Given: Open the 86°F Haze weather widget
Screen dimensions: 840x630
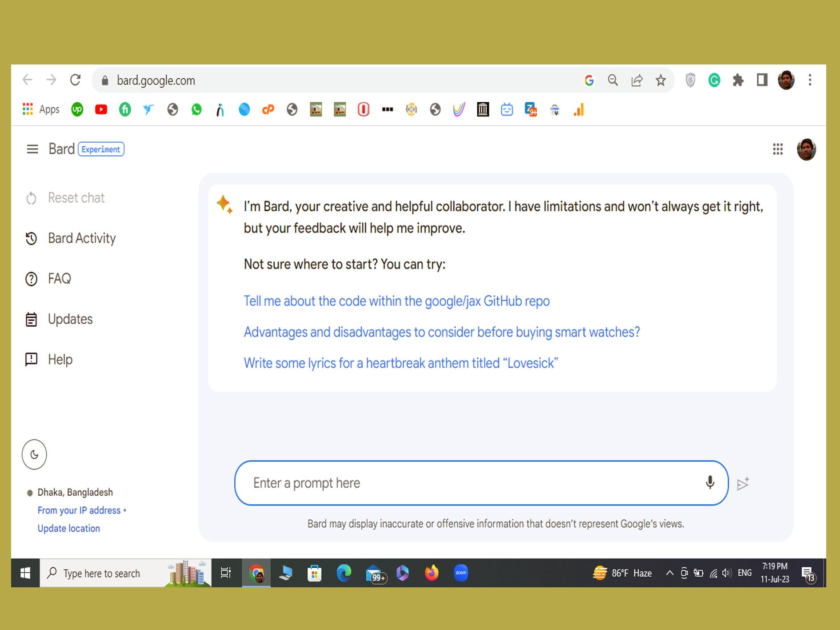Looking at the screenshot, I should (622, 573).
